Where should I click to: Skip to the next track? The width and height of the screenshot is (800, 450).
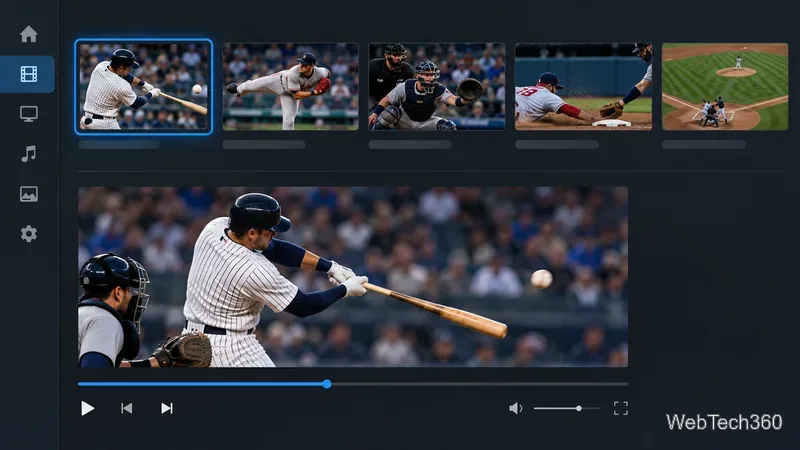tap(167, 408)
